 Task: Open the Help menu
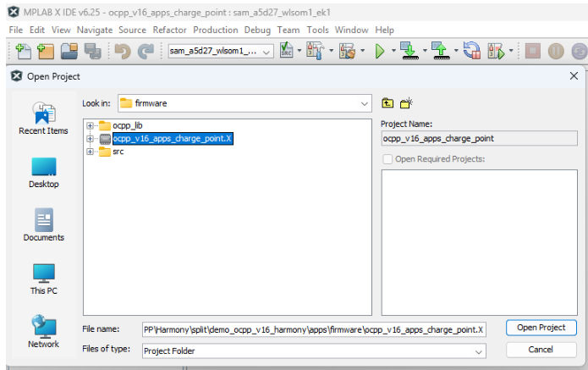click(x=384, y=30)
